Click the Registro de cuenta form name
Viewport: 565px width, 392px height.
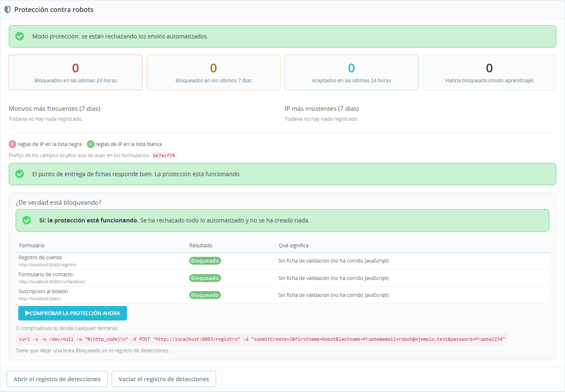coord(40,258)
